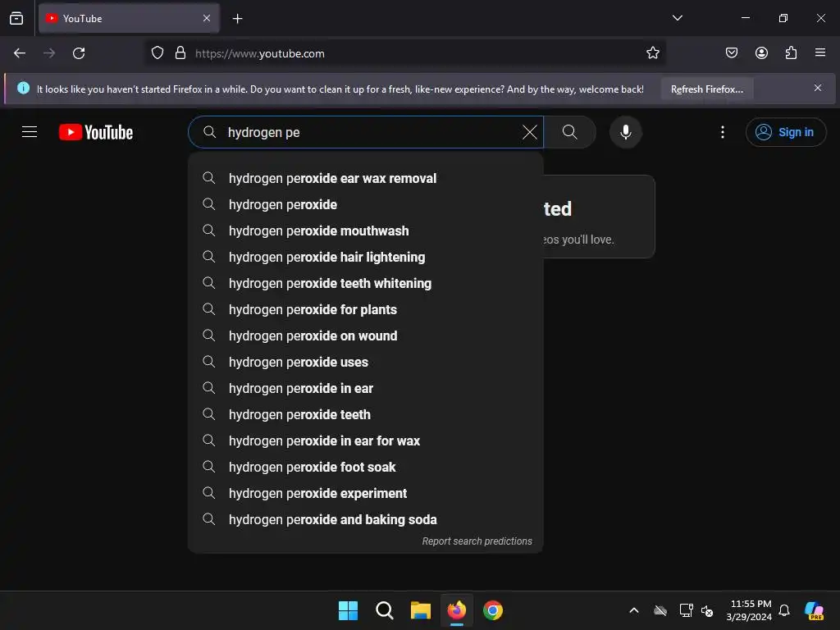Screen dimensions: 840x630
Task: Select the YouTube browser tab
Action: click(x=129, y=18)
